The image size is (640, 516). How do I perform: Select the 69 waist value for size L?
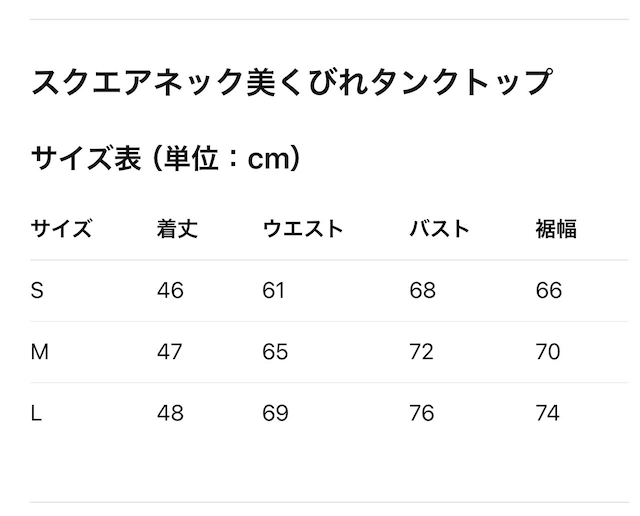coord(275,413)
